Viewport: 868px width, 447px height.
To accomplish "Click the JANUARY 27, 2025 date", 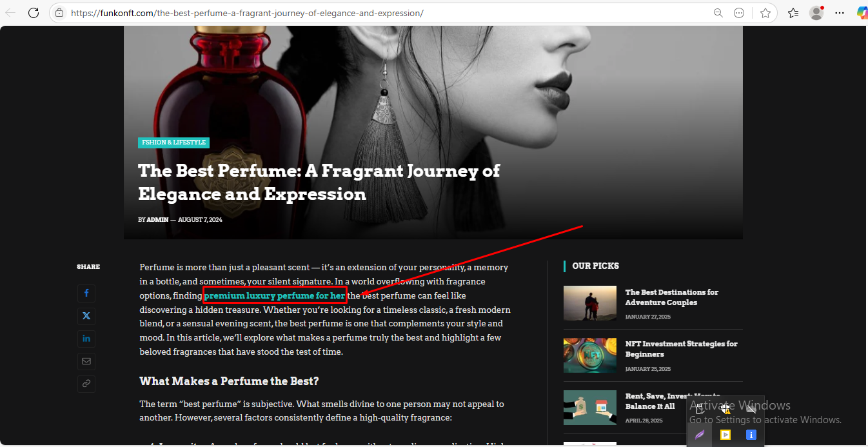I will pos(648,317).
